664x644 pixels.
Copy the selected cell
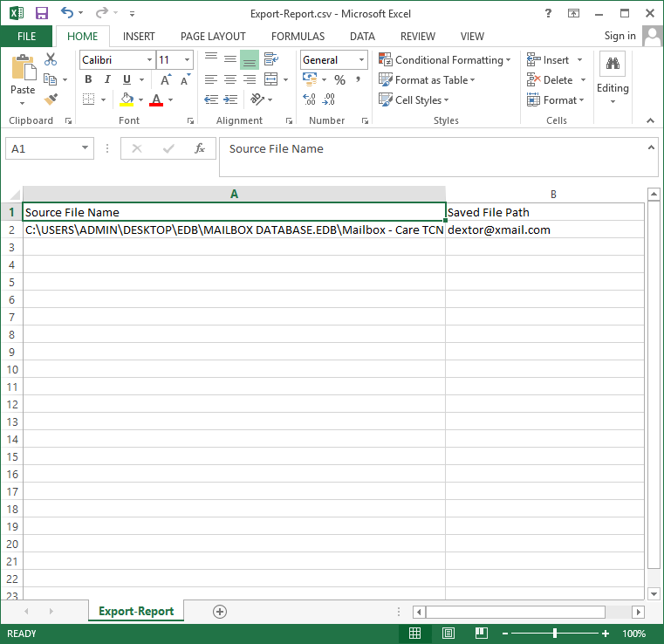tap(50, 79)
